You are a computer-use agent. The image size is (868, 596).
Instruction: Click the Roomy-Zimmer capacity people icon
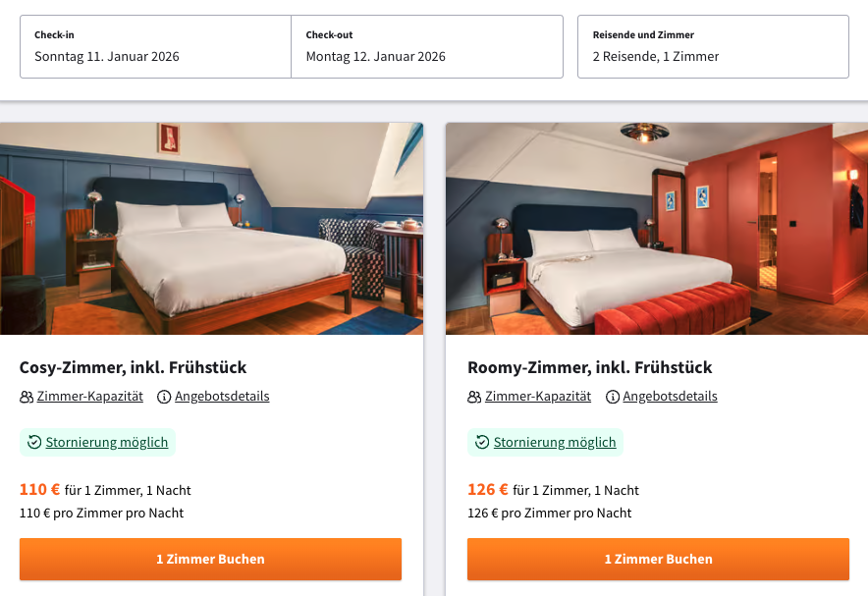[474, 397]
